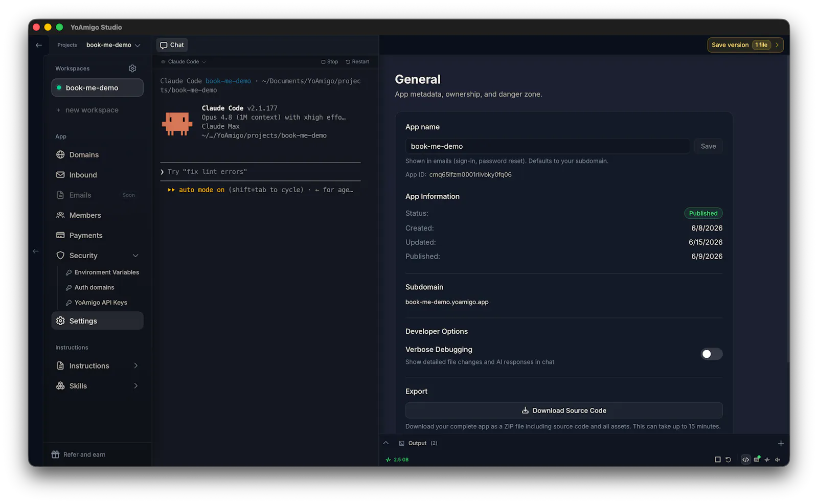The height and width of the screenshot is (504, 818).
Task: Click the status bar icon with green dot
Action: [x=757, y=459]
